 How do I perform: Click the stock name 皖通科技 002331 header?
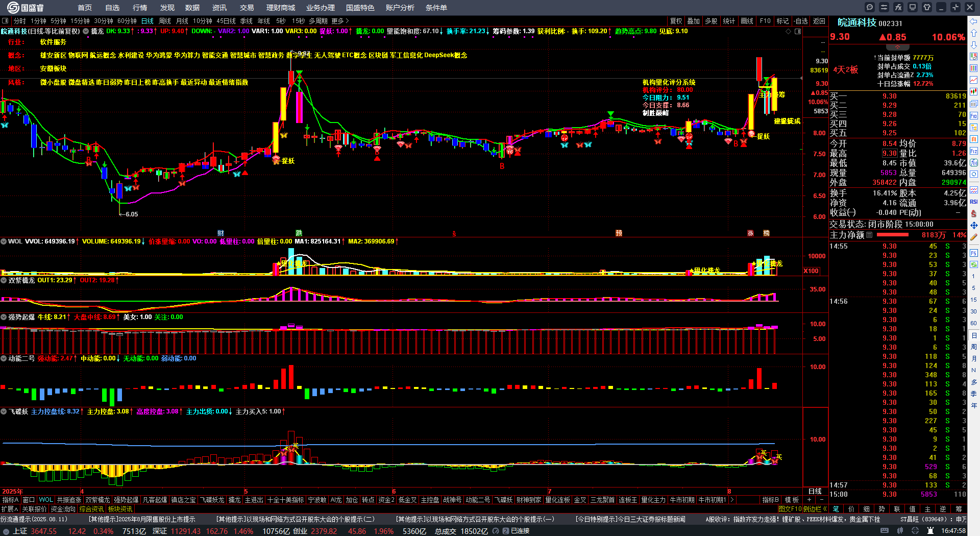click(x=870, y=23)
